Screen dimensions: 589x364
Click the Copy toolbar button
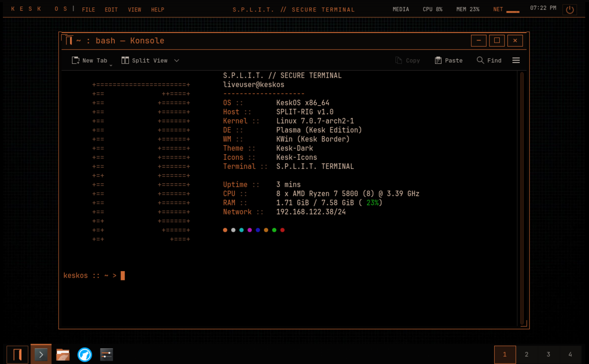[407, 61]
